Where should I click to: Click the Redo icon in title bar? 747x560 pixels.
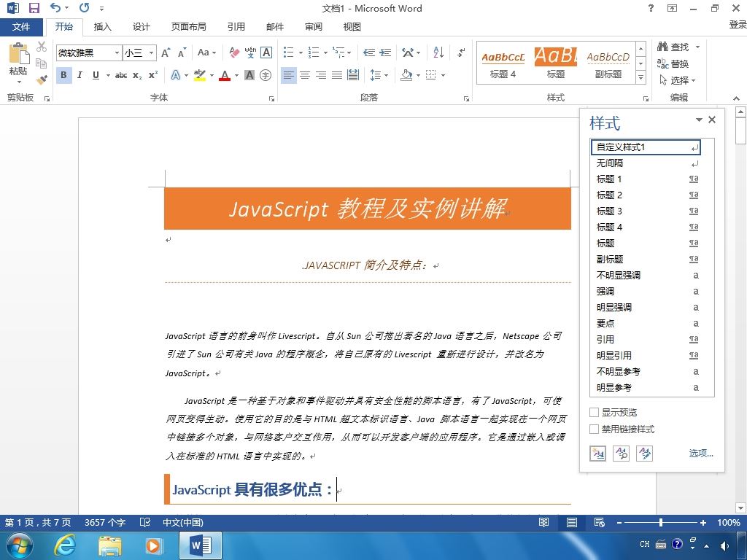coord(85,7)
